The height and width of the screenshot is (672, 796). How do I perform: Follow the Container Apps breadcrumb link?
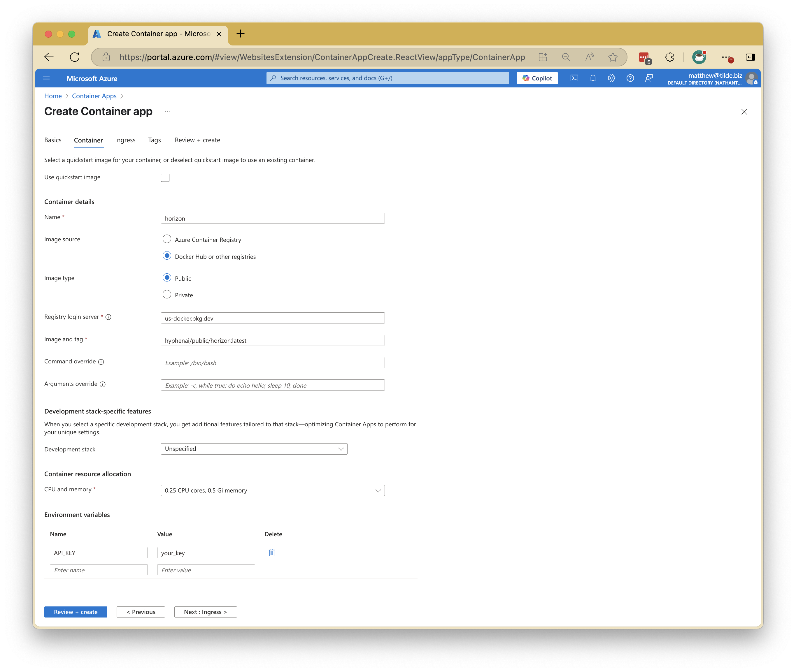[94, 96]
